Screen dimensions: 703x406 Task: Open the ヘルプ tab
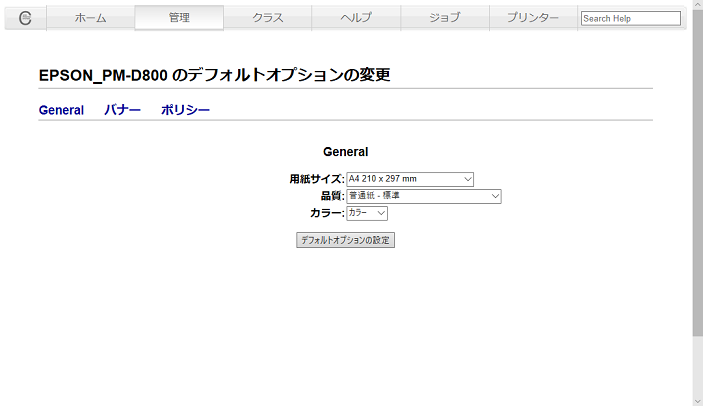356,18
